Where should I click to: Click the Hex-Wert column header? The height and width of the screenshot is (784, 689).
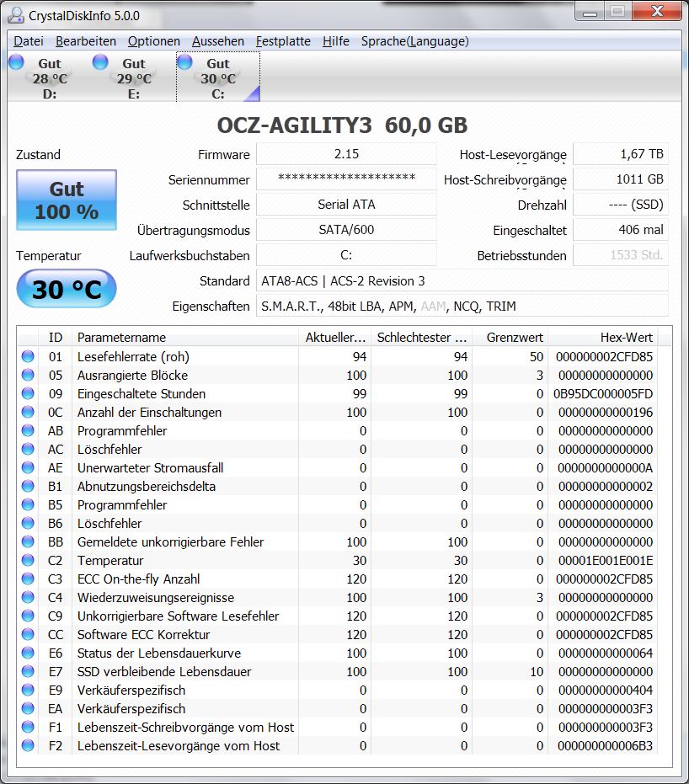[603, 338]
